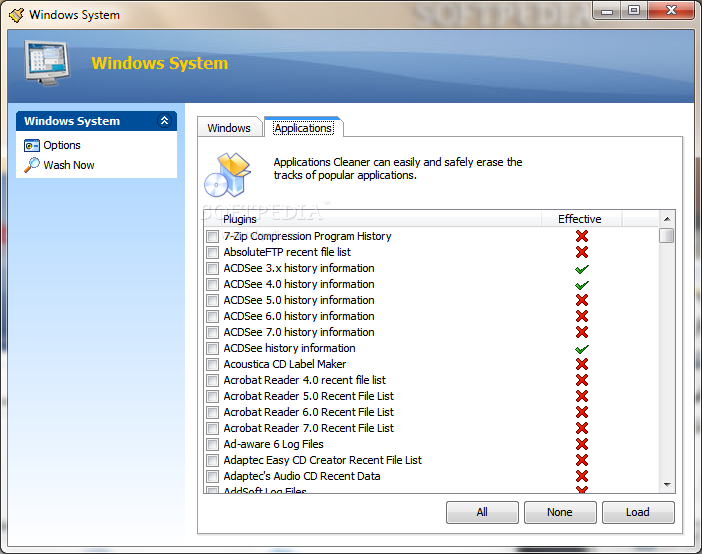
Task: Enable Acrobat Reader 4.0 recent file list checkbox
Action: (x=212, y=380)
